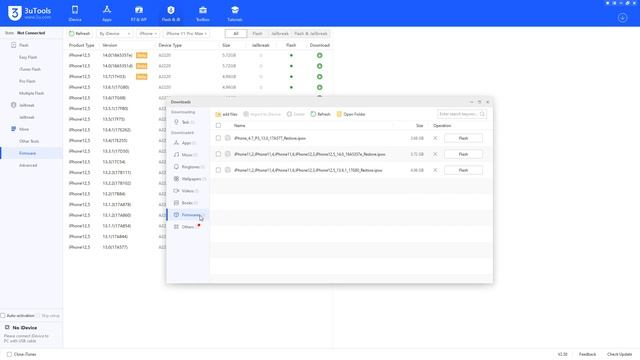
Task: Download the 13.6.1(17G80) firmware
Action: tap(320, 87)
